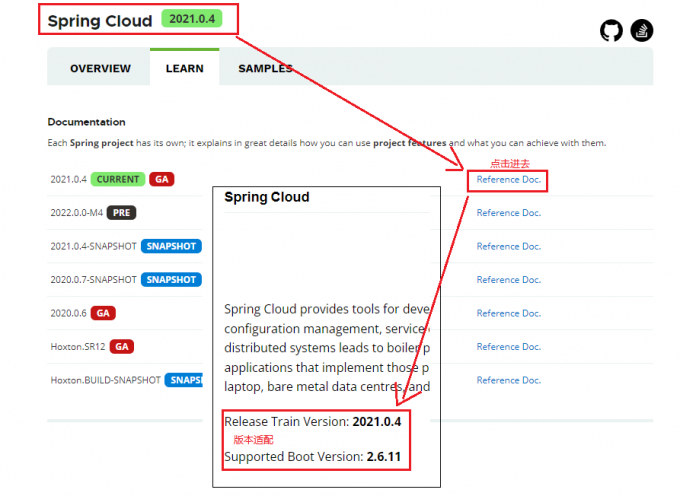The height and width of the screenshot is (496, 680).
Task: Select the LEARN tab
Action: point(184,69)
